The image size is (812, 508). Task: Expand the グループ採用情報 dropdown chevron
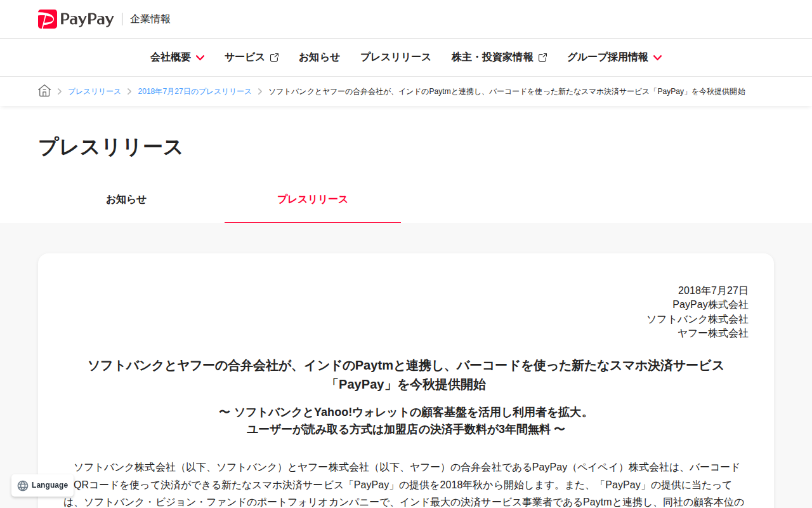tap(657, 58)
